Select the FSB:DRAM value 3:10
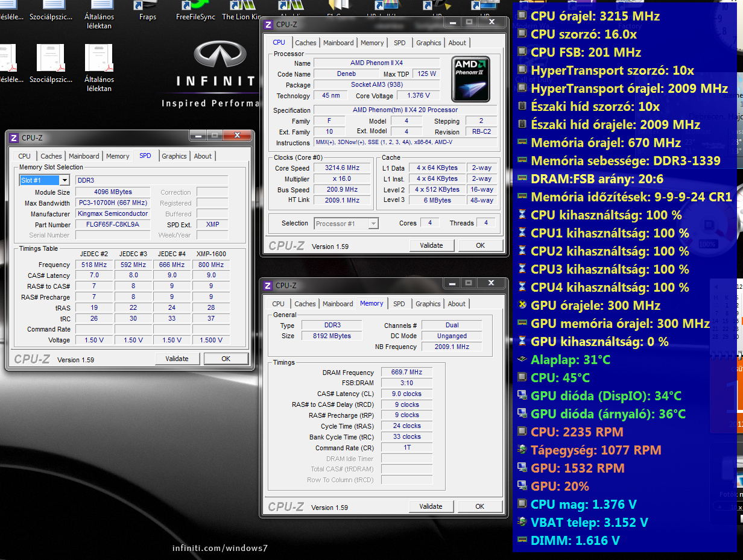 pyautogui.click(x=406, y=383)
